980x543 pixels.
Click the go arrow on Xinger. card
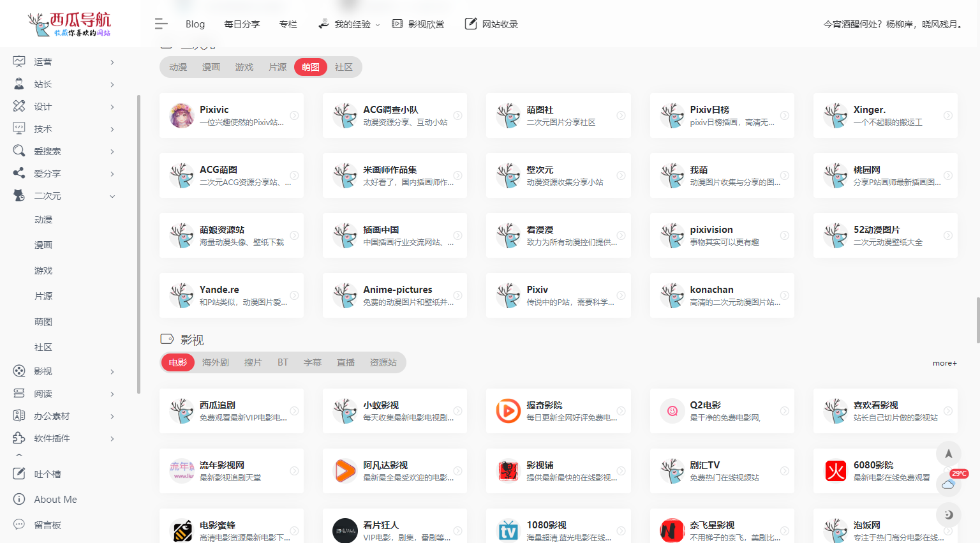pos(948,115)
